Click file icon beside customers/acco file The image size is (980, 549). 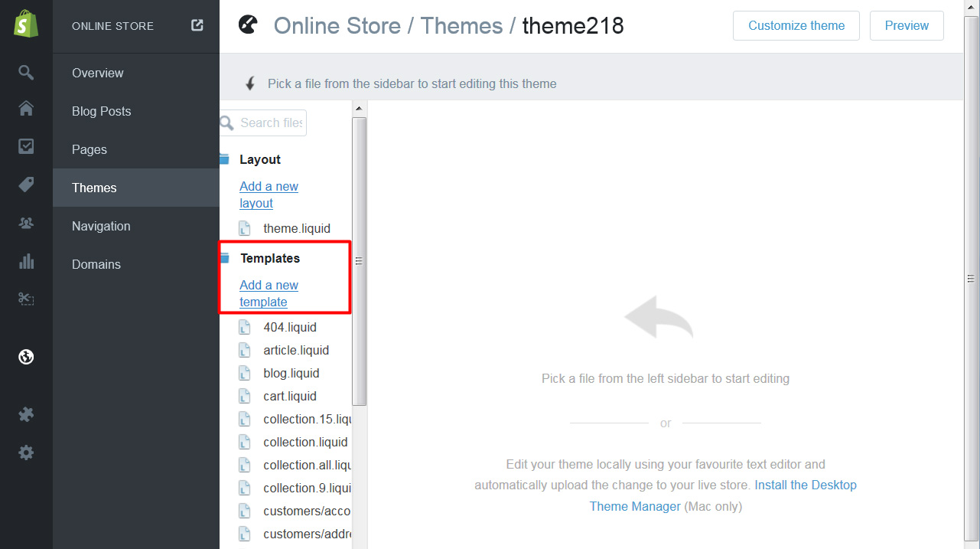[245, 511]
